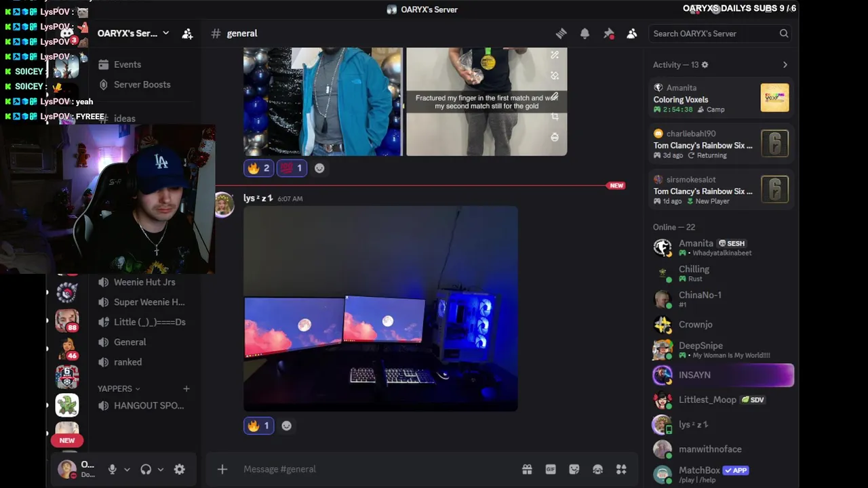868x488 pixels.
Task: Toggle headphones deafen
Action: pyautogui.click(x=146, y=469)
